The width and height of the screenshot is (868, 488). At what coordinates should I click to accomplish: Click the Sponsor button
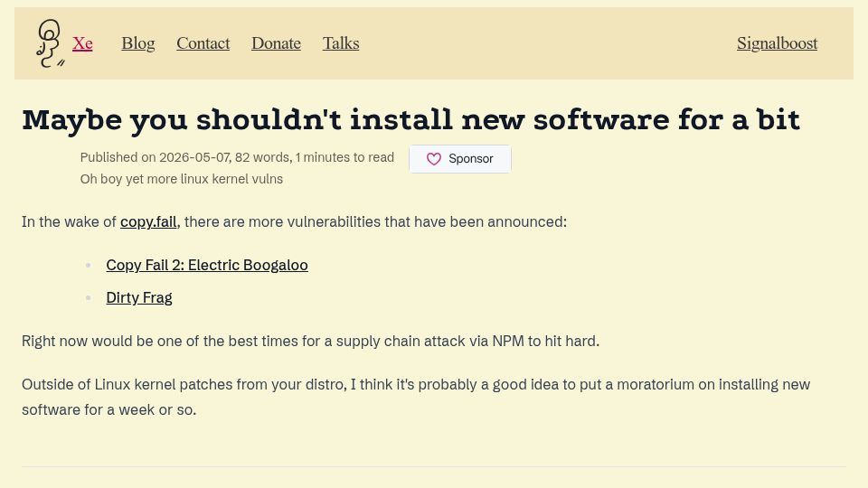(460, 159)
